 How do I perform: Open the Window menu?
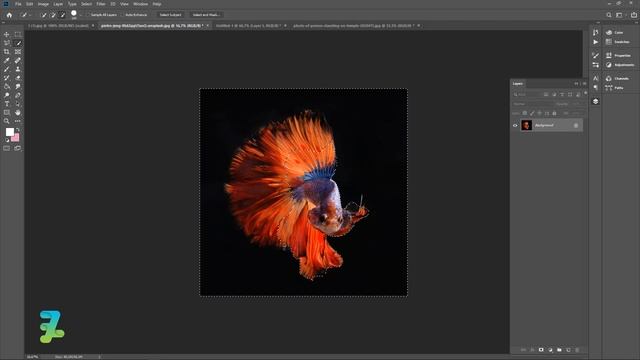click(140, 4)
